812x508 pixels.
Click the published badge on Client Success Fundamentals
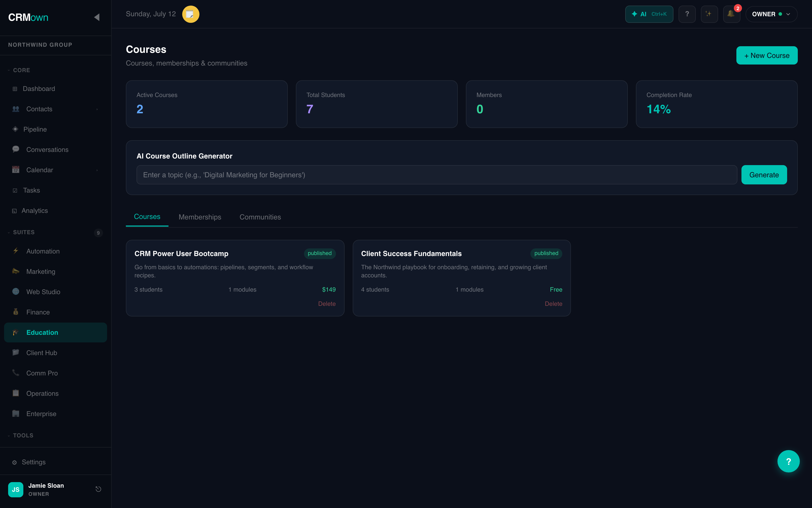pyautogui.click(x=546, y=253)
